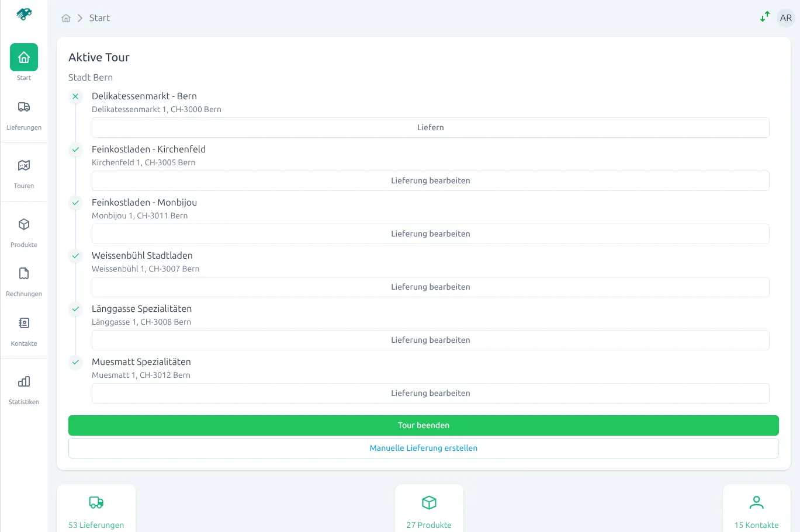The height and width of the screenshot is (532, 800).
Task: Open the Rechnungen section from the sidebar
Action: click(x=23, y=273)
